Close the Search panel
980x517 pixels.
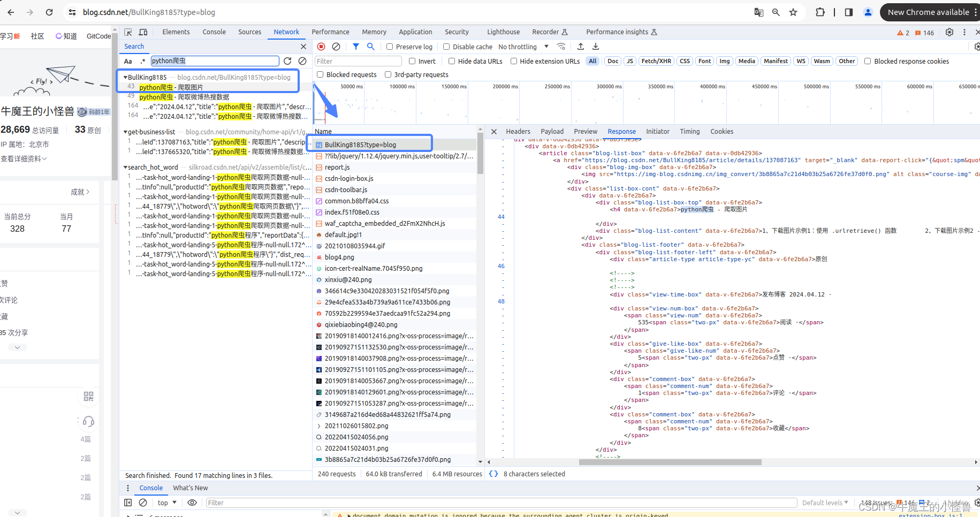(303, 47)
